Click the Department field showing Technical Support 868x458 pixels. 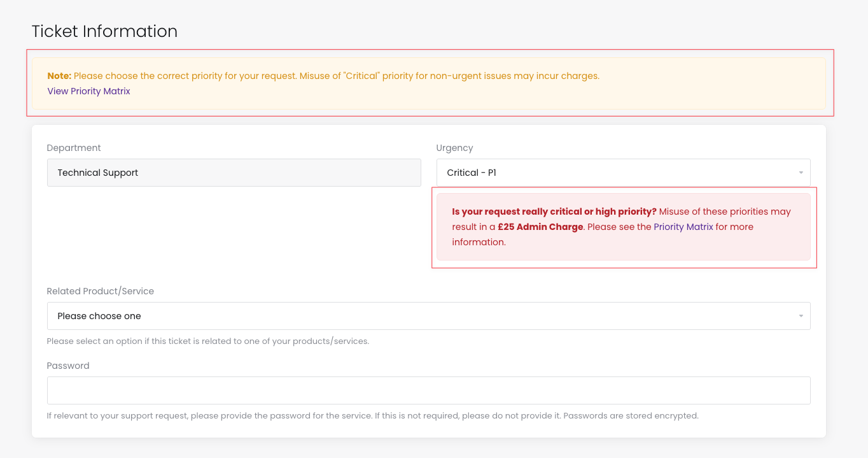click(x=234, y=173)
